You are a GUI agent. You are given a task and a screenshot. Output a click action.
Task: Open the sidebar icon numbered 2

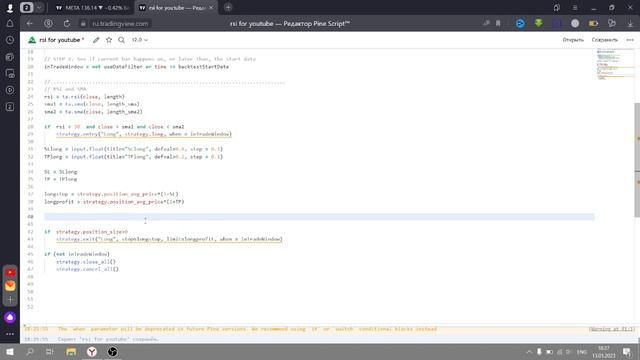pyautogui.click(x=10, y=107)
